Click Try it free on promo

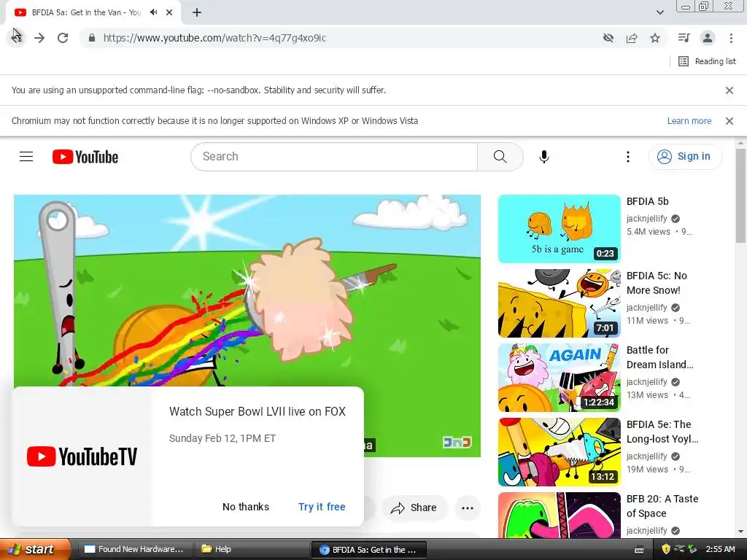(x=322, y=507)
